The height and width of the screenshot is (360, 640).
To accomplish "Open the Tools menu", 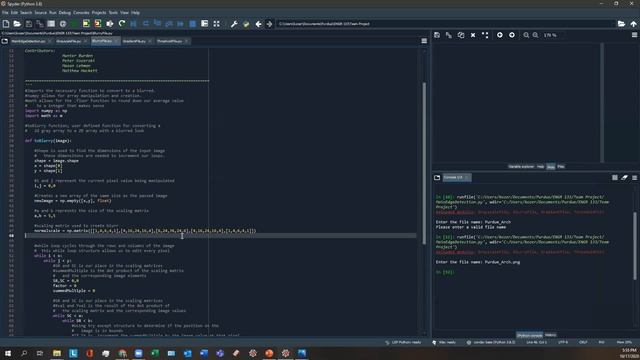I will point(113,13).
